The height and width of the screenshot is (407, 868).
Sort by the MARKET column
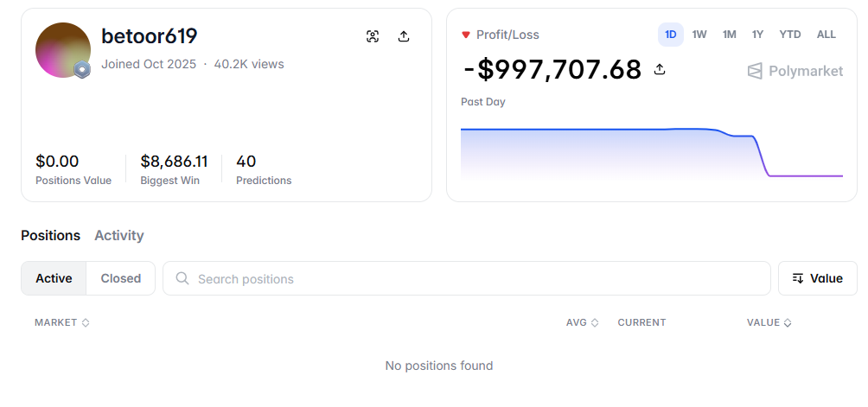coord(62,322)
